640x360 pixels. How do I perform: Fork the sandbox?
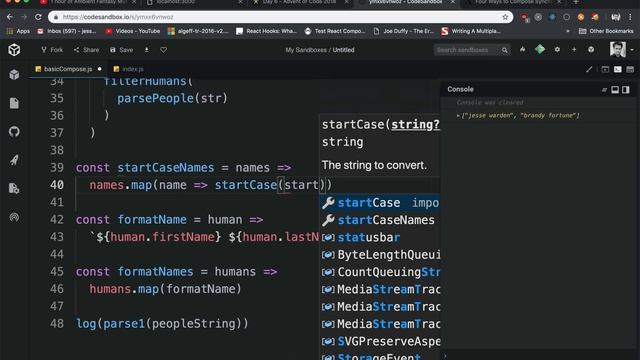tap(52, 50)
